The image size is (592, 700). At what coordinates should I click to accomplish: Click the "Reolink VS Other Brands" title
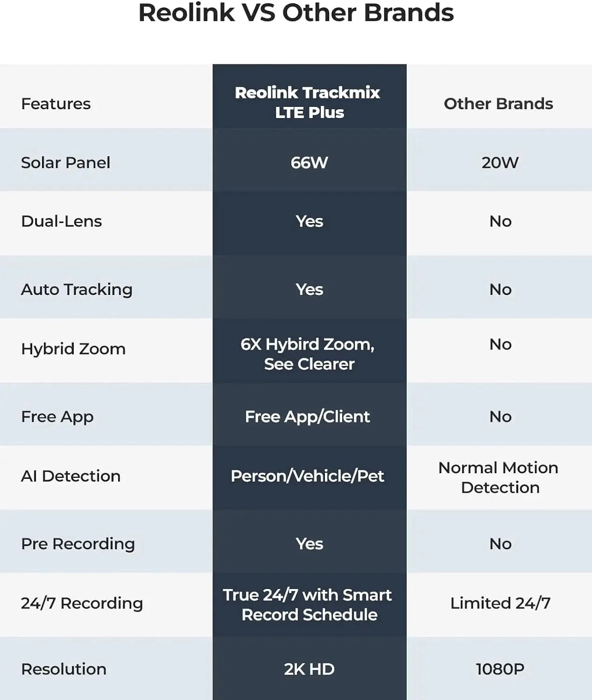[x=296, y=13]
